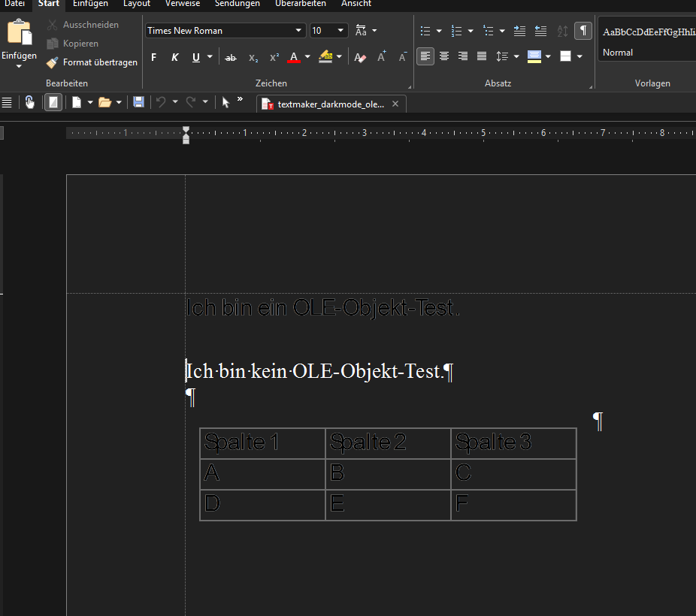Open the bullet list style dropdown arrow
This screenshot has height=616, width=696.
439,31
